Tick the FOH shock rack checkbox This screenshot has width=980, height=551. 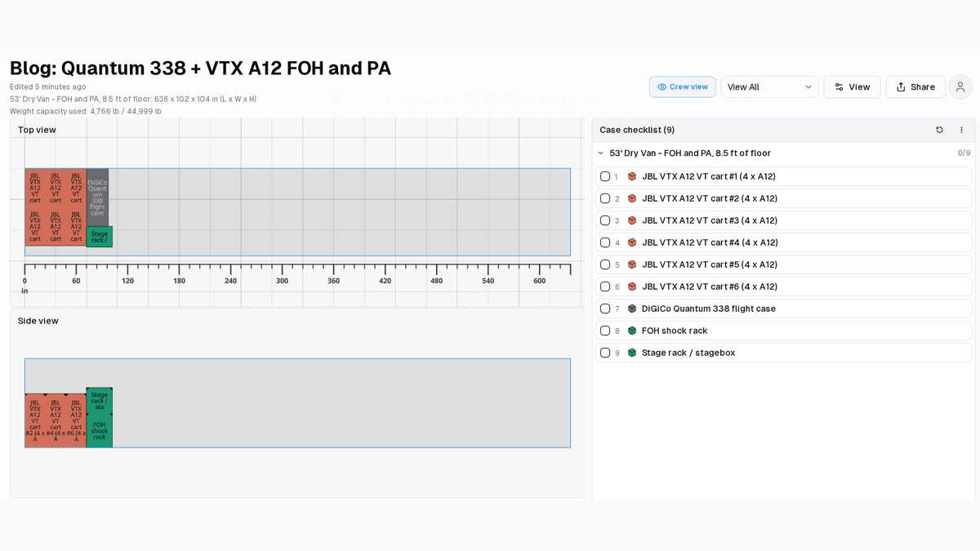pyautogui.click(x=605, y=331)
